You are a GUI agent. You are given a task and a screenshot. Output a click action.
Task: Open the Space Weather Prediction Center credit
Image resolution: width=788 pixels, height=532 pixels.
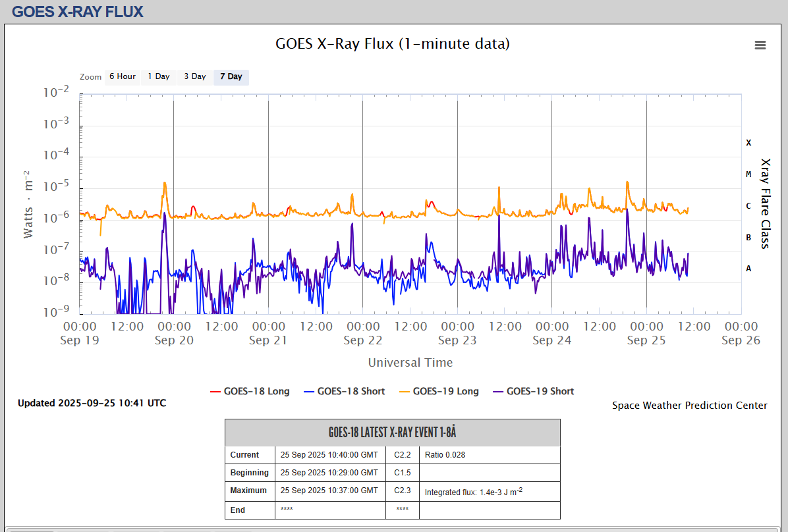(689, 406)
